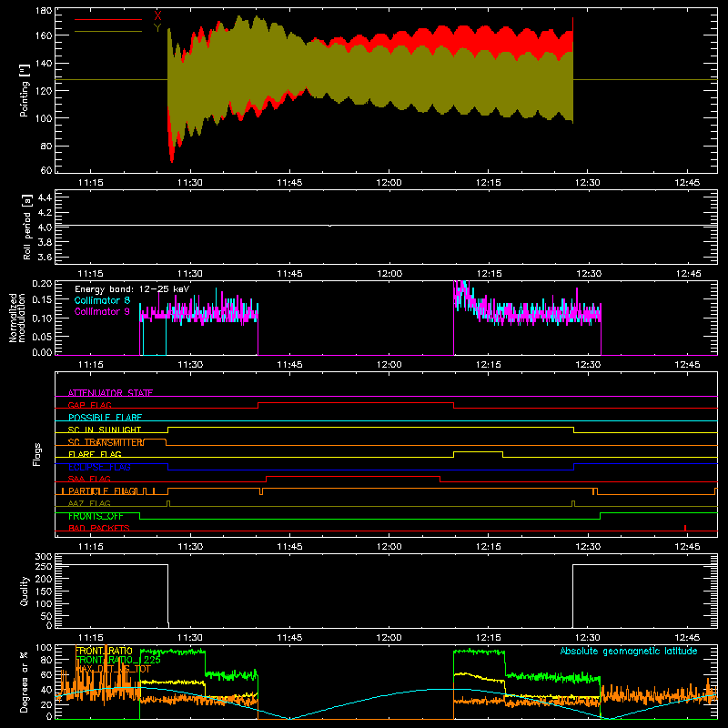Viewport: 728px width, 728px height.
Task: Click 'Absolute geomagnetic latitude' legend text
Action: coord(629,651)
